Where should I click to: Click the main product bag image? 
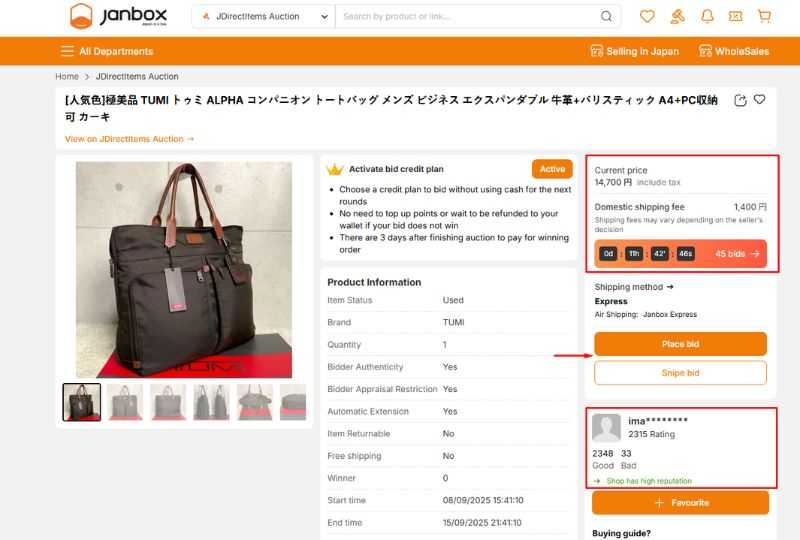[x=184, y=270]
